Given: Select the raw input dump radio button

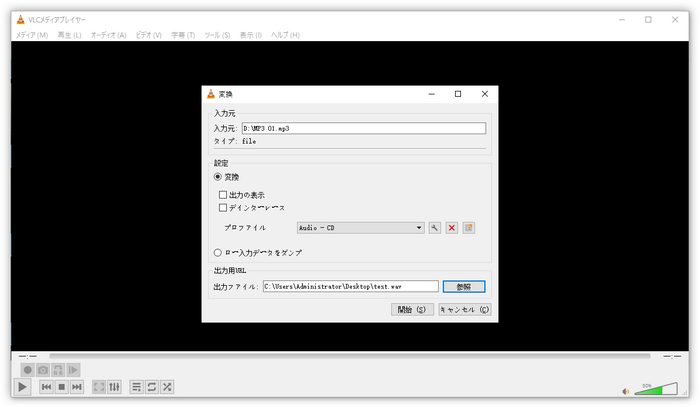Looking at the screenshot, I should pos(218,253).
